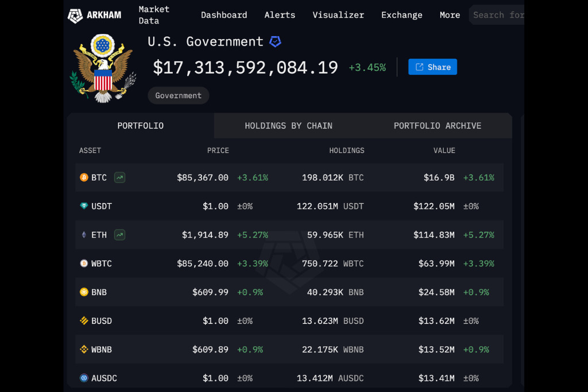
Task: Open the Alerts page
Action: tap(280, 15)
